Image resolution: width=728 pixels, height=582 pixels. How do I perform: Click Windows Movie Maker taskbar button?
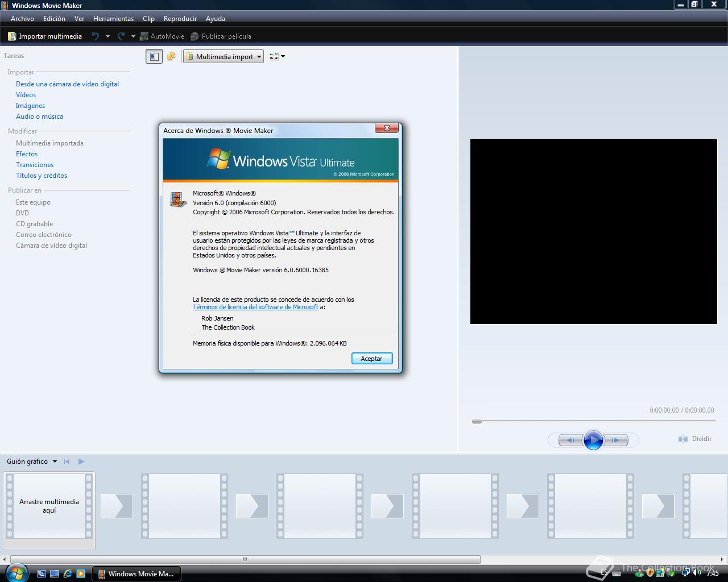(136, 573)
